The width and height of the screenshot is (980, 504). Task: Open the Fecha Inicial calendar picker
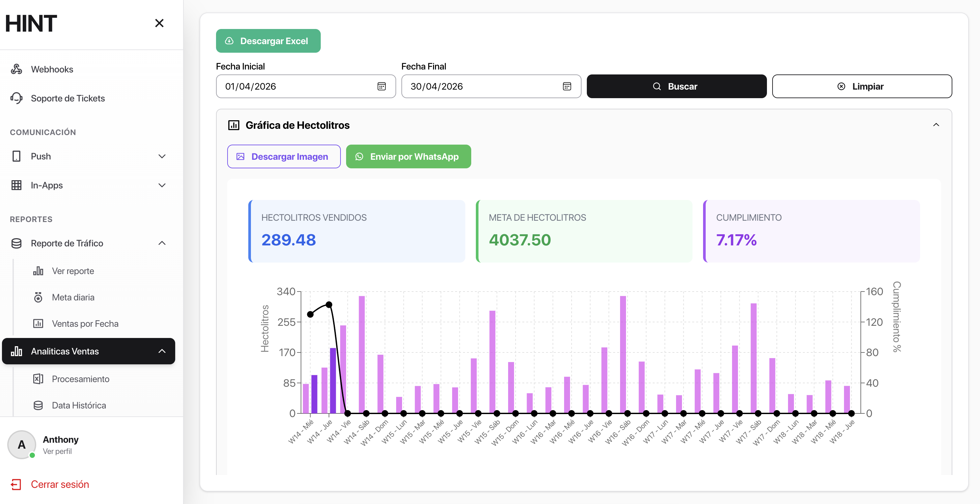pyautogui.click(x=382, y=86)
